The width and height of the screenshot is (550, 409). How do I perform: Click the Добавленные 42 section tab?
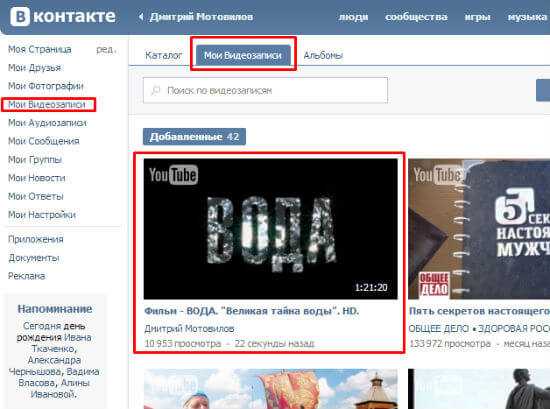pyautogui.click(x=194, y=136)
